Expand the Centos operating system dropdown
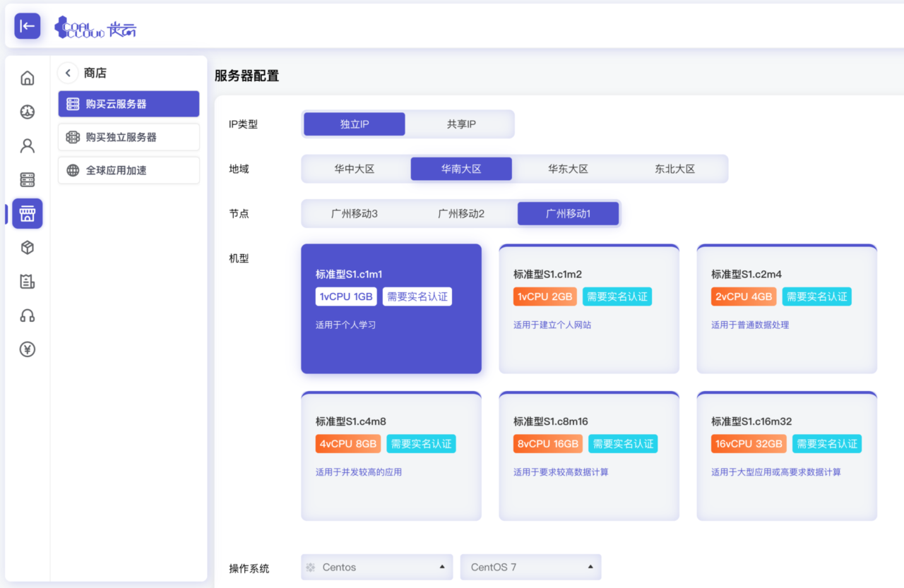 [376, 567]
